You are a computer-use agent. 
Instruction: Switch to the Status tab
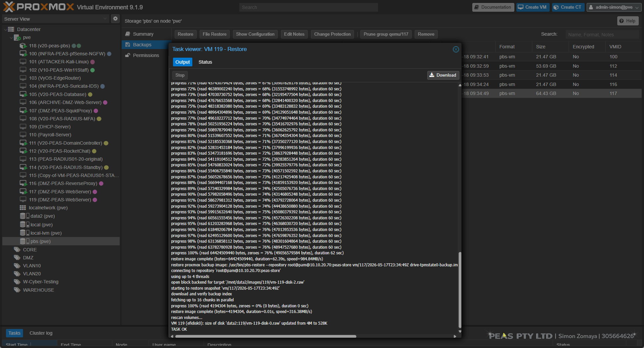click(205, 62)
